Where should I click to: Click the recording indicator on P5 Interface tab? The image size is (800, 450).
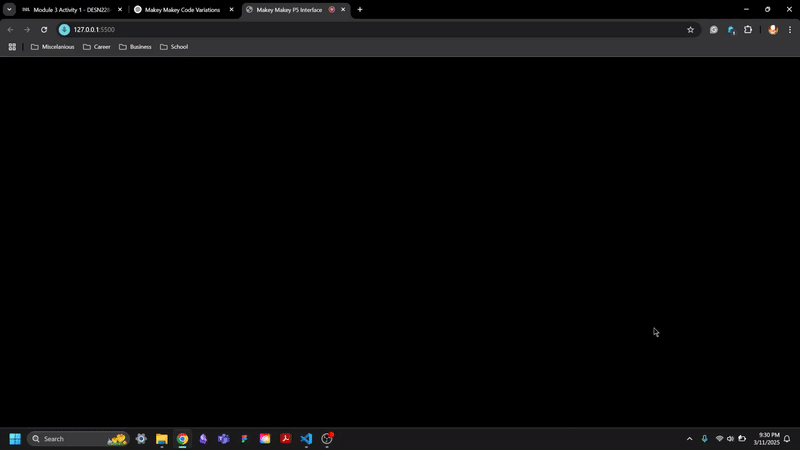point(332,10)
